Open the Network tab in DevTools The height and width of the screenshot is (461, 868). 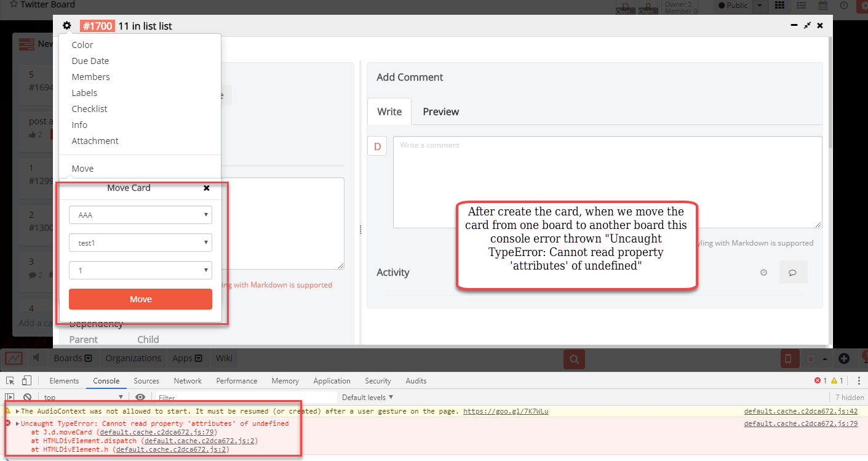tap(187, 380)
